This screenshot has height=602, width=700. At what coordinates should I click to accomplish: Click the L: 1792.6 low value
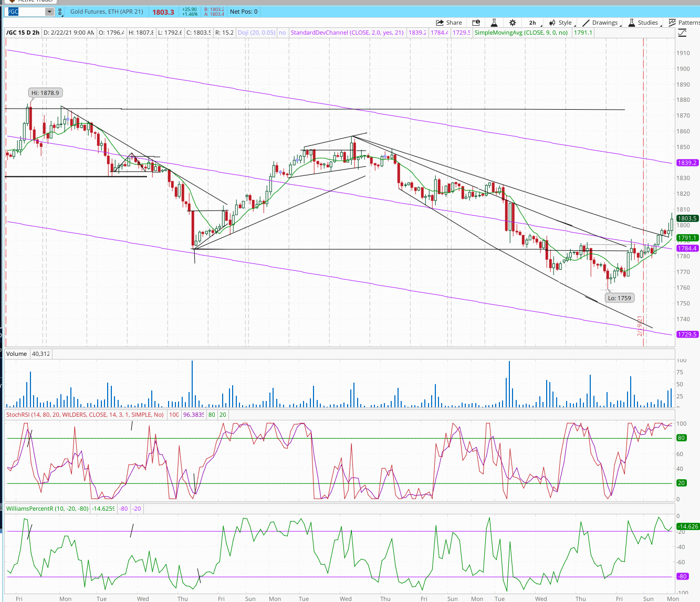click(x=170, y=33)
